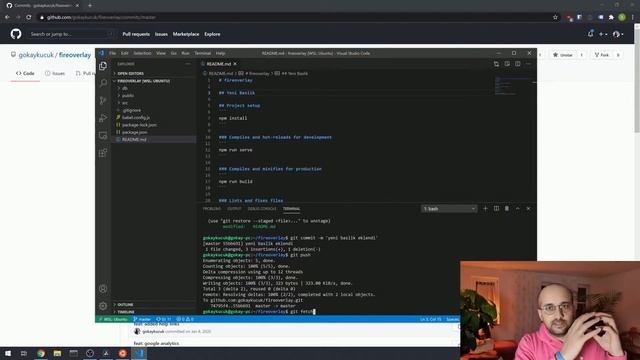This screenshot has height=360, width=640.
Task: Open the Source Control view in VS Code
Action: coord(103,100)
